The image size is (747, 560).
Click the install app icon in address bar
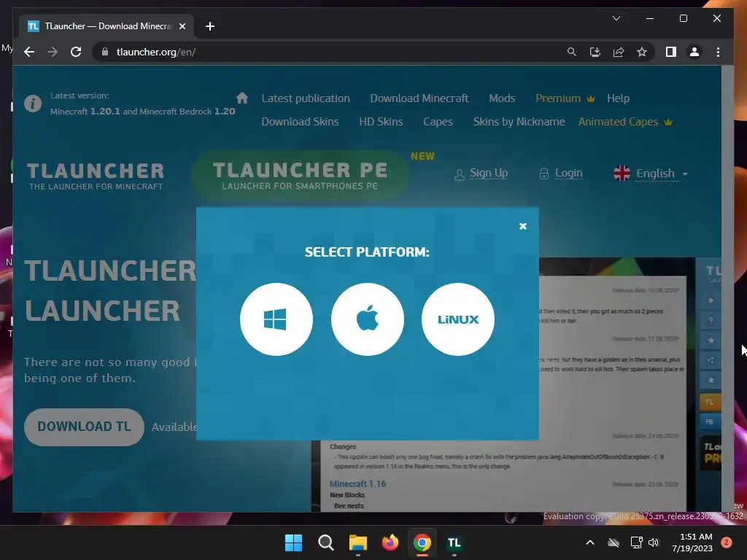coord(595,52)
